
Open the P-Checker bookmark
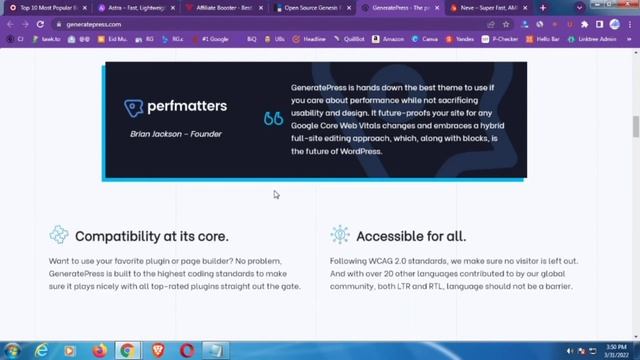tap(500, 39)
